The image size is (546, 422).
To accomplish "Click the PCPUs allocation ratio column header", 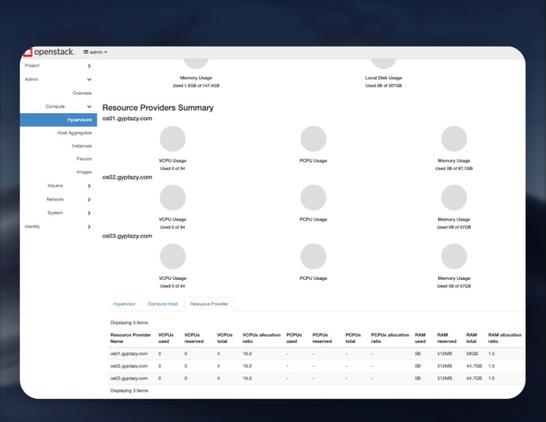I will (390, 338).
